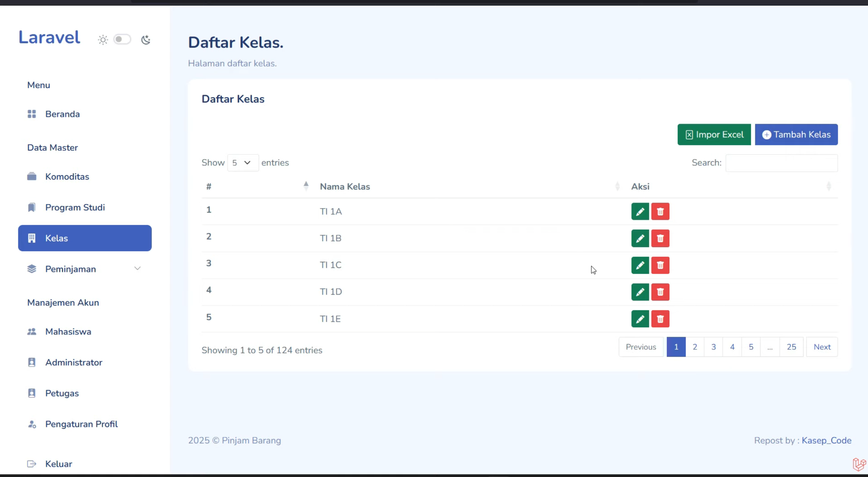Click pencil icon next to TI 1E
Screen dimensions: 868x477
point(640,319)
